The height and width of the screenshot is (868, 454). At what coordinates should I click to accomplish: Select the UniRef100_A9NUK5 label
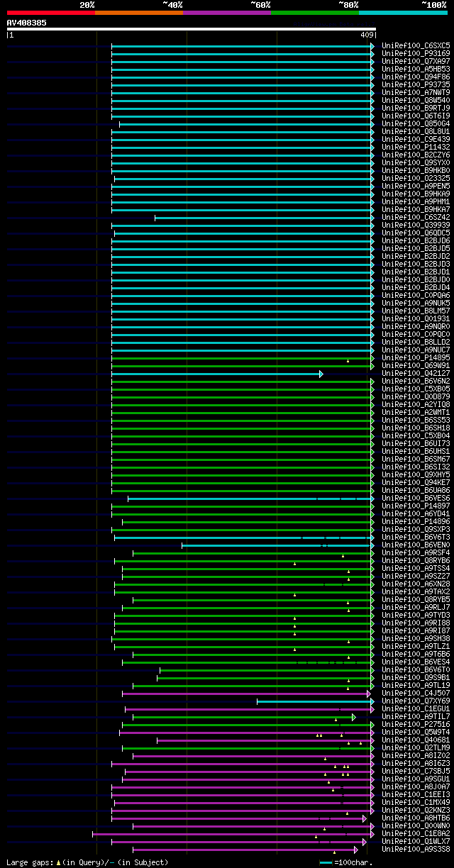pos(416,304)
